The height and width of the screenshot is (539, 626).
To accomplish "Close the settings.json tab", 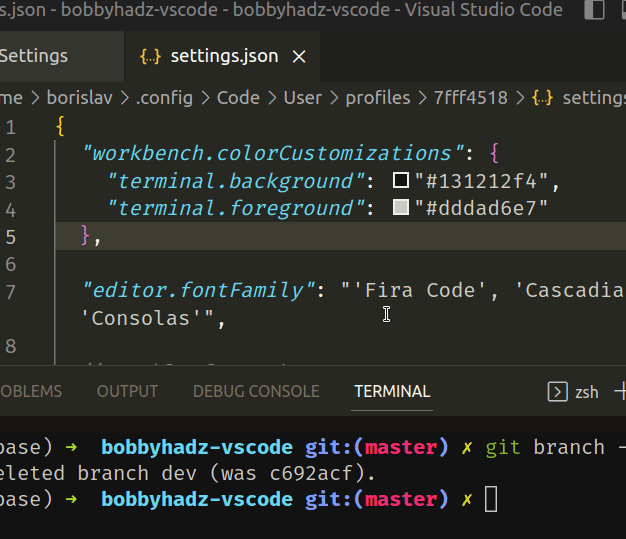I will [299, 57].
